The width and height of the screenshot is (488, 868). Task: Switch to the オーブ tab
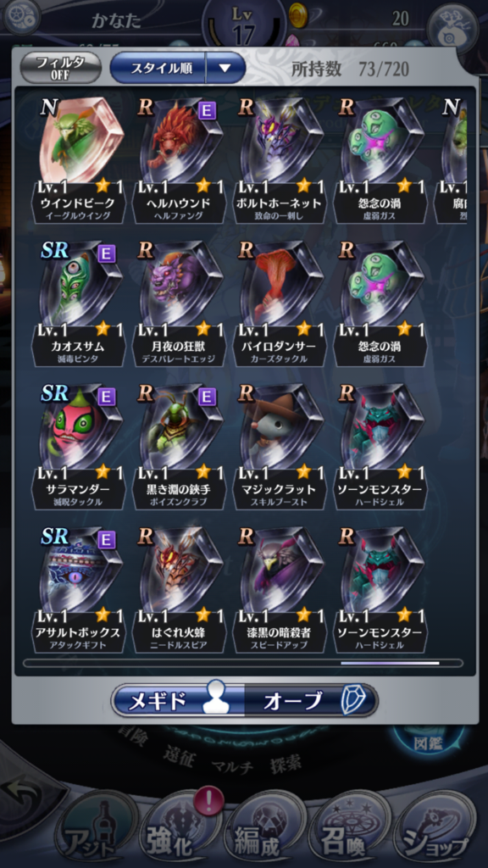click(311, 701)
